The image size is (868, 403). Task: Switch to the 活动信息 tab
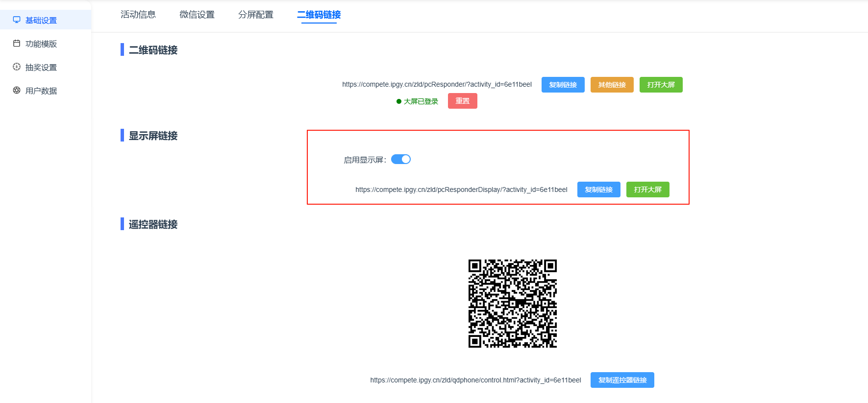(x=138, y=15)
